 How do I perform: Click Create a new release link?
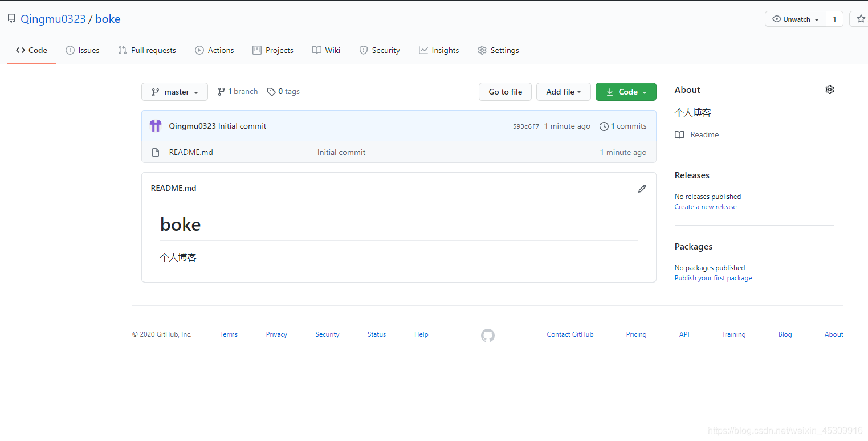[706, 207]
